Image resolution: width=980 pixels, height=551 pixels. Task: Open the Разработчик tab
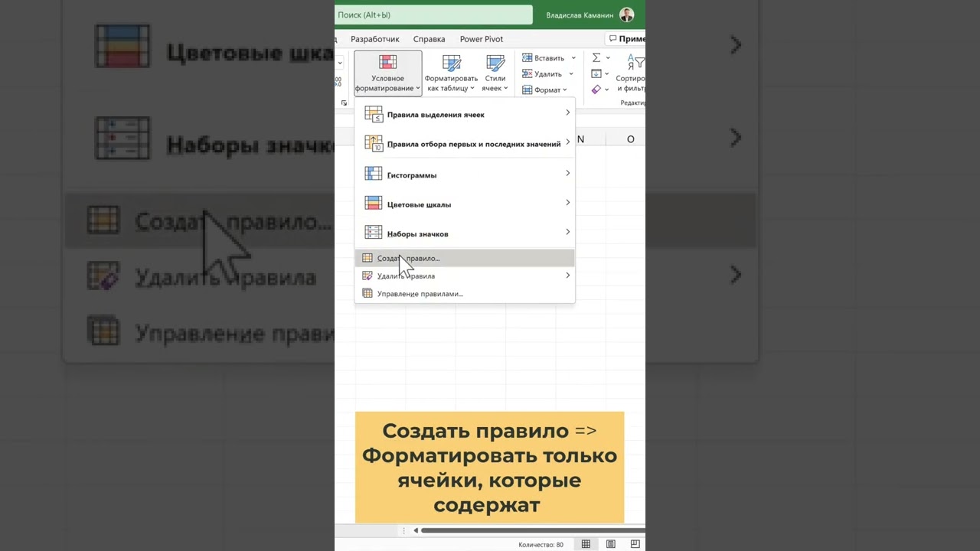pyautogui.click(x=375, y=39)
